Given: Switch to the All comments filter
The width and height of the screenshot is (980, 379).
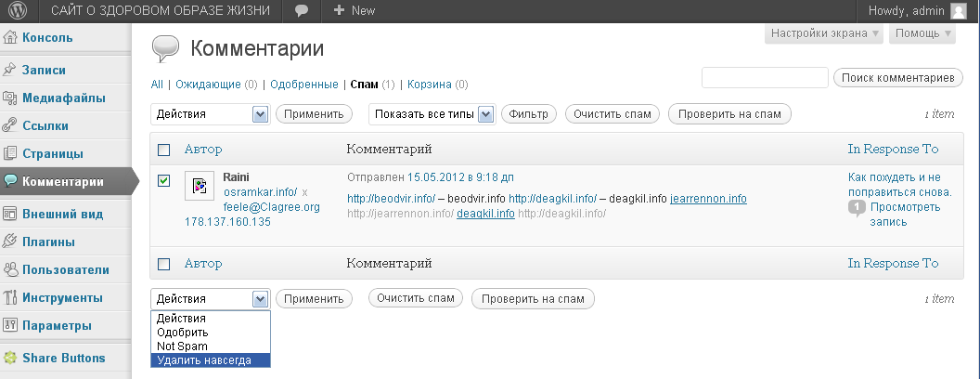Looking at the screenshot, I should point(157,85).
